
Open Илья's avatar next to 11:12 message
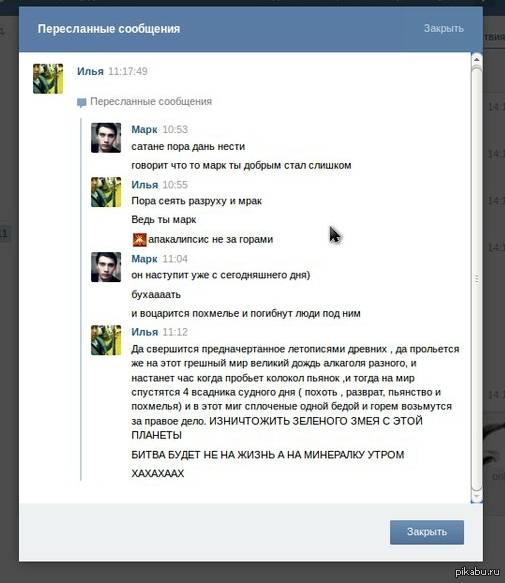click(x=106, y=340)
